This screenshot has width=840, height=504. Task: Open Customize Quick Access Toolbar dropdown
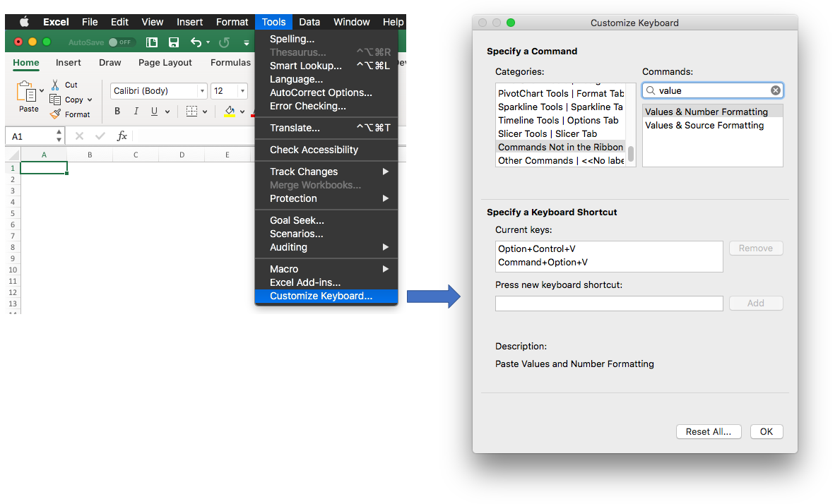pyautogui.click(x=247, y=43)
